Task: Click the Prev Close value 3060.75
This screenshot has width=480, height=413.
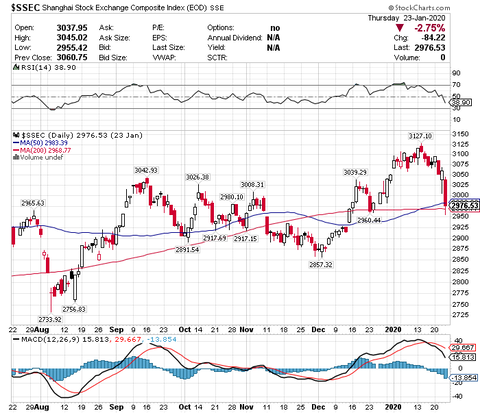Action: tap(72, 57)
